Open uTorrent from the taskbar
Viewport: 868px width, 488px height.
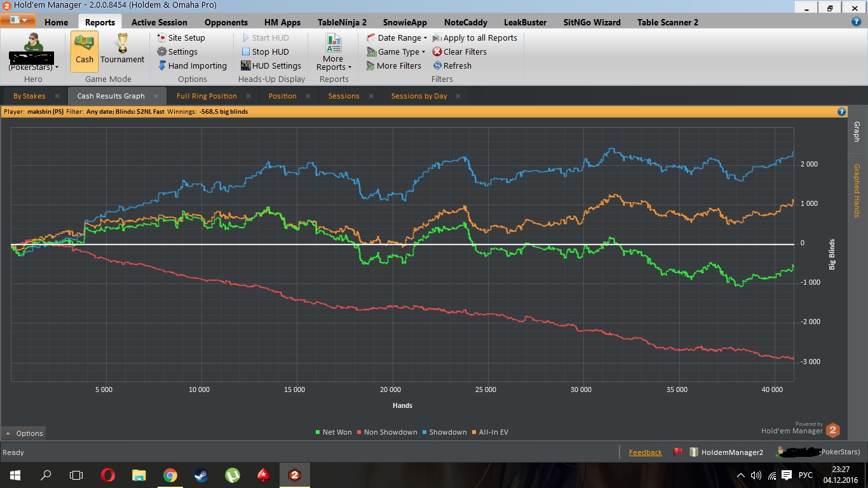[232, 475]
